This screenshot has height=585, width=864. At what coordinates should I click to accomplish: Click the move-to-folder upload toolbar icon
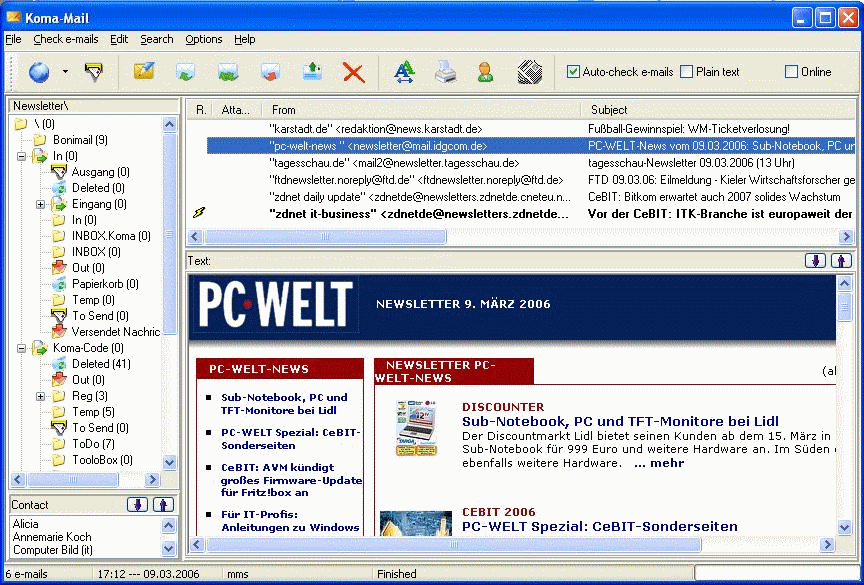pyautogui.click(x=312, y=72)
